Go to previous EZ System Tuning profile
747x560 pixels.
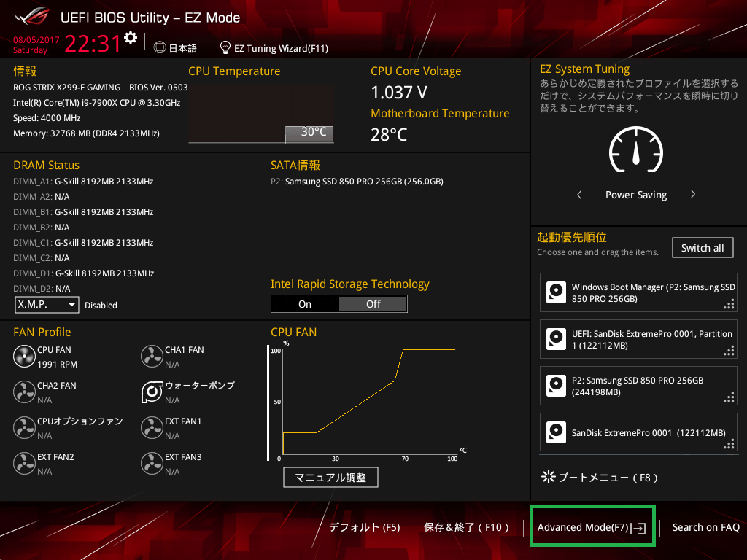(x=579, y=194)
